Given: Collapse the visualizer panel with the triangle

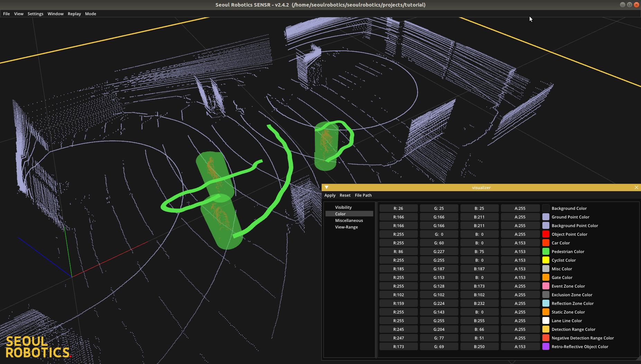Looking at the screenshot, I should 327,187.
